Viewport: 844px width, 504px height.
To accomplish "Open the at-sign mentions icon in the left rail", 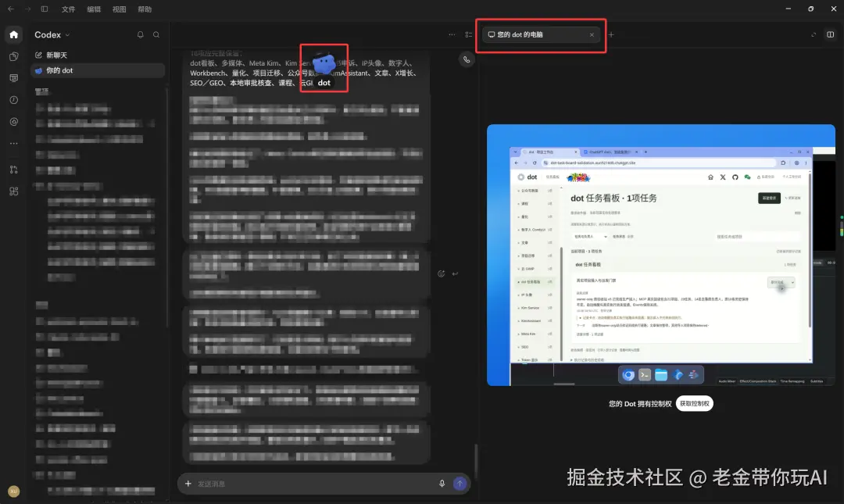I will tap(13, 122).
